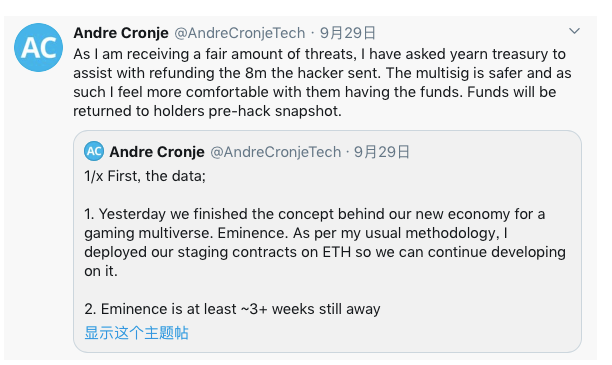Click Andre Cronje name in main tweet
Image resolution: width=612 pixels, height=365 pixels.
tap(121, 33)
